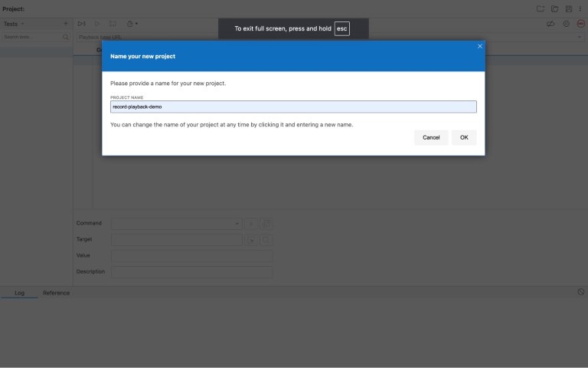Screen dimensions: 588x368
Task: Click the Target input field
Action: (x=177, y=239)
